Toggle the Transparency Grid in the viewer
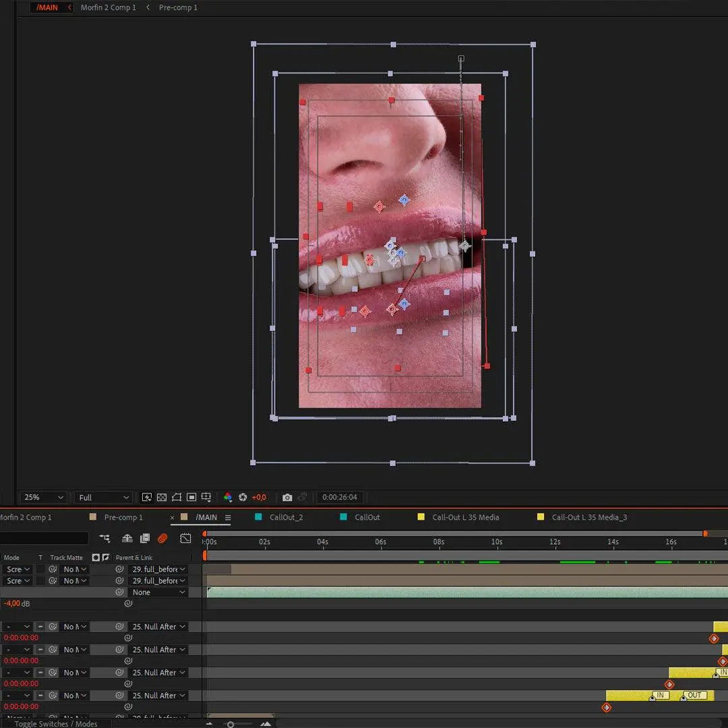Image resolution: width=728 pixels, height=728 pixels. (x=160, y=497)
